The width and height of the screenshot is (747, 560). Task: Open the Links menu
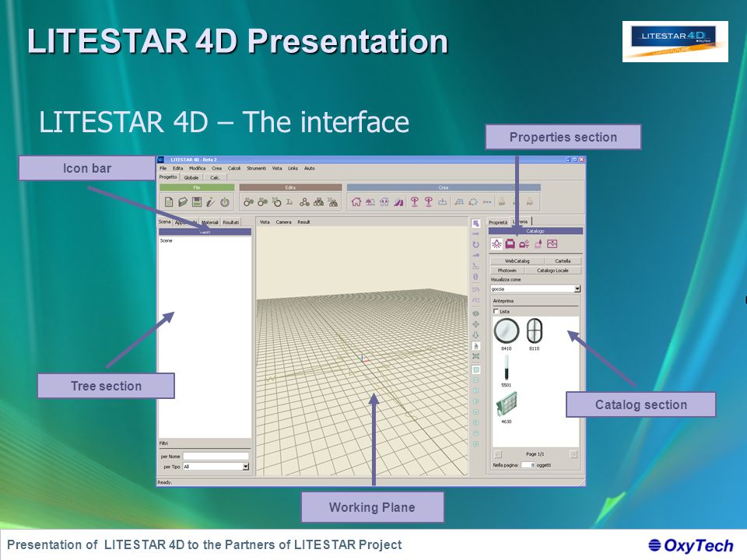pos(293,169)
